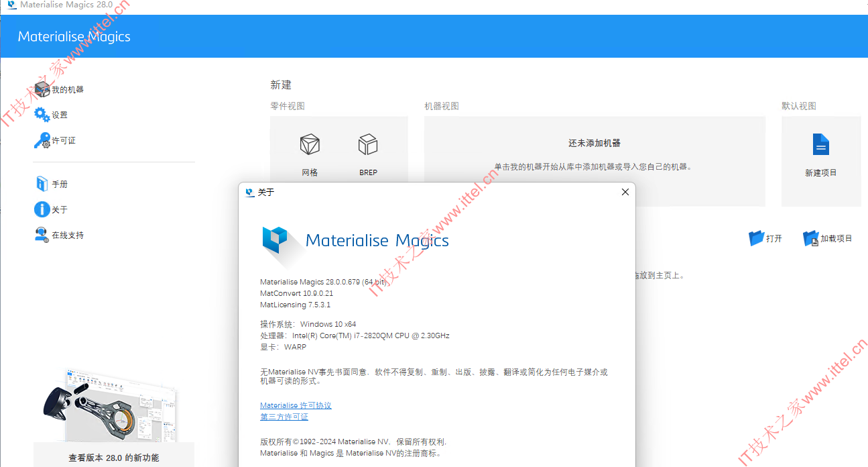Click 在线支持 label in sidebar
The height and width of the screenshot is (467, 868).
[68, 235]
